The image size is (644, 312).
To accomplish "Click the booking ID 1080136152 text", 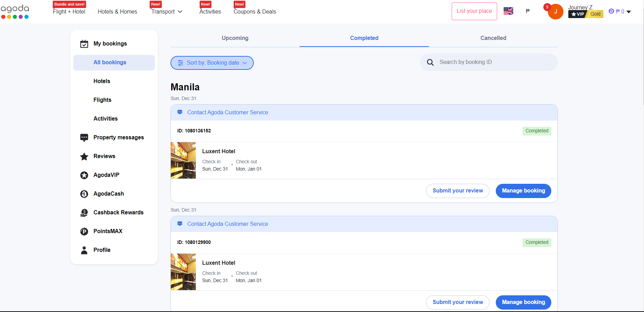I will click(x=194, y=131).
